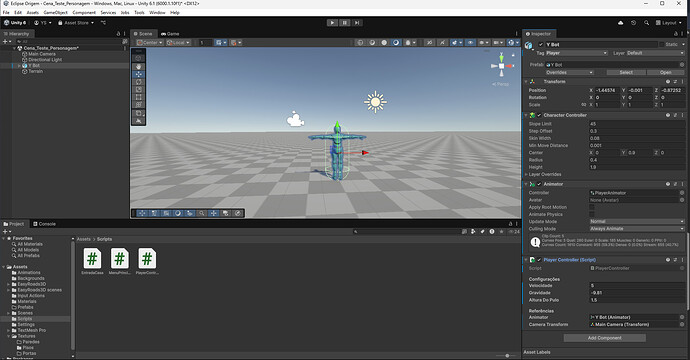This screenshot has height=360, width=690.
Task: Adjust the Project icon size slider
Action: click(507, 356)
